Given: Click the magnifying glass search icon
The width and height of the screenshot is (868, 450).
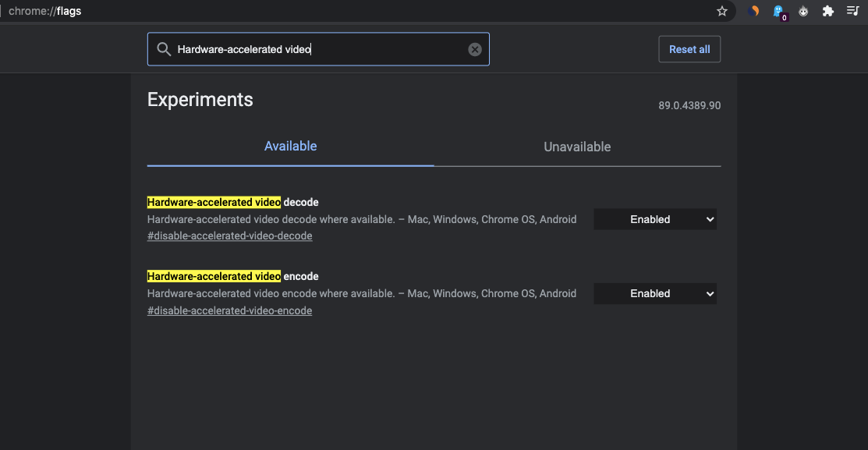Looking at the screenshot, I should (x=164, y=49).
